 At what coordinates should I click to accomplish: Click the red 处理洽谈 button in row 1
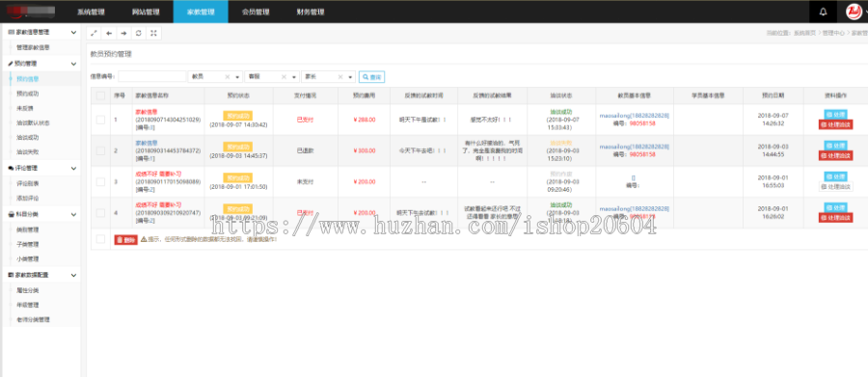click(836, 125)
